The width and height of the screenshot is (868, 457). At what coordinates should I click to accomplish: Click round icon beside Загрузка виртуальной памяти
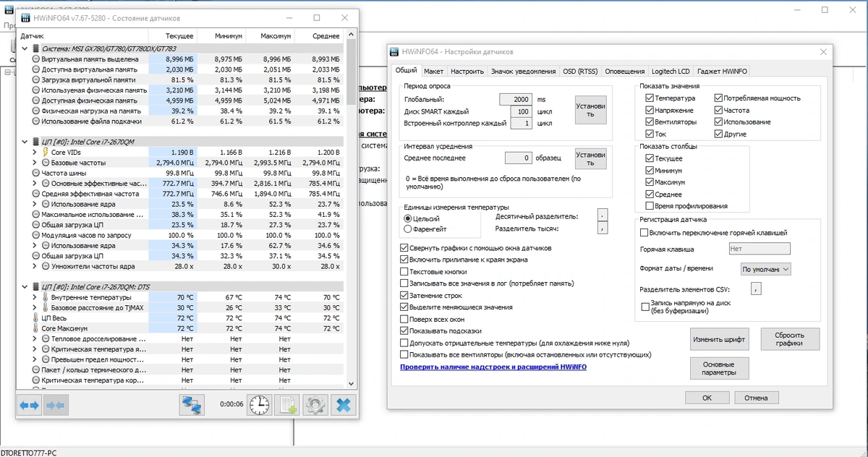[35, 80]
